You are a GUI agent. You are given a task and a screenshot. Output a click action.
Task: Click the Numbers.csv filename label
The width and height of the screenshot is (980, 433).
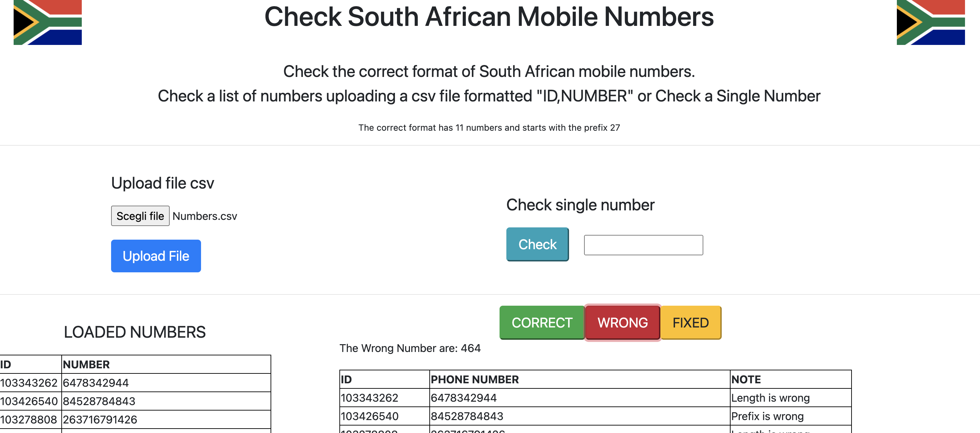[204, 216]
